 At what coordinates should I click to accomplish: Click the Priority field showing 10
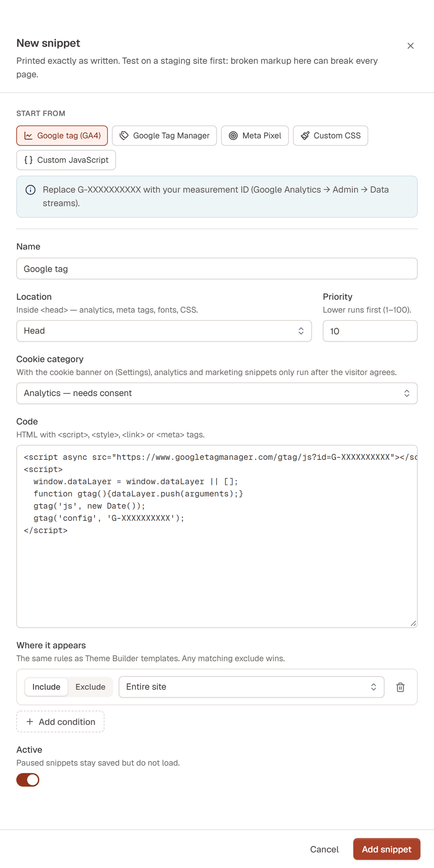pos(370,331)
